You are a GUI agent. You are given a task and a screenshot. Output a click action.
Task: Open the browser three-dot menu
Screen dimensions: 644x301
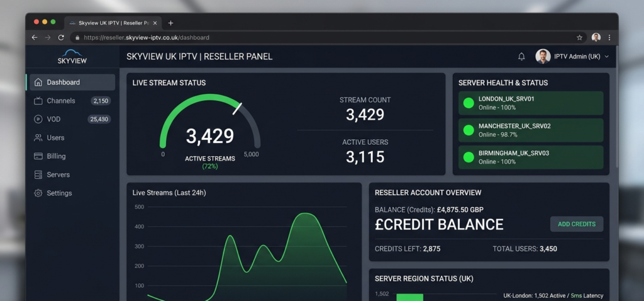tap(609, 37)
